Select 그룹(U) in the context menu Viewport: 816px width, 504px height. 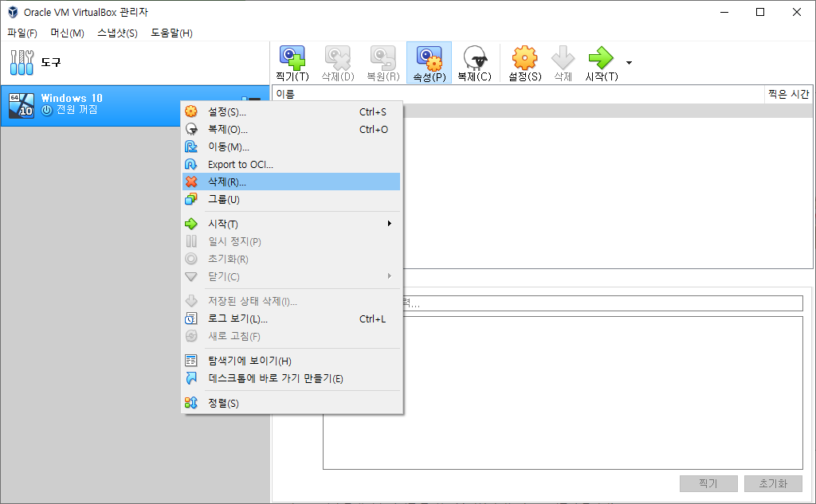click(292, 200)
